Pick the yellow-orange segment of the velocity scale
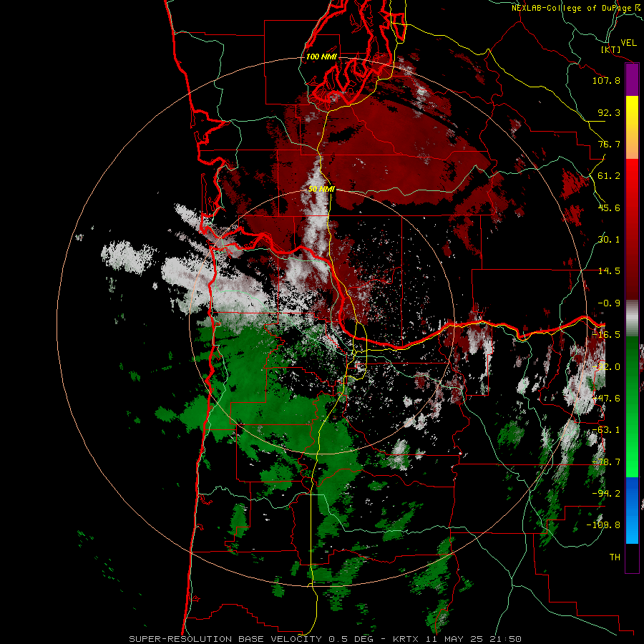 632,127
